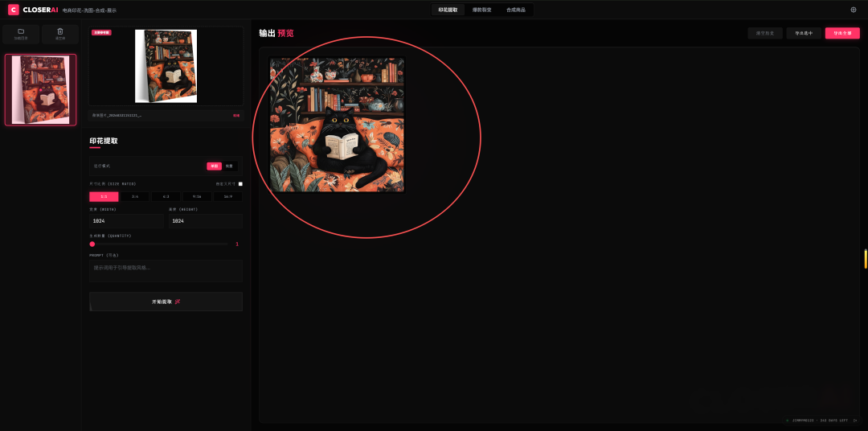Click the folder icon to load a directory
This screenshot has width=868, height=431.
(x=21, y=31)
